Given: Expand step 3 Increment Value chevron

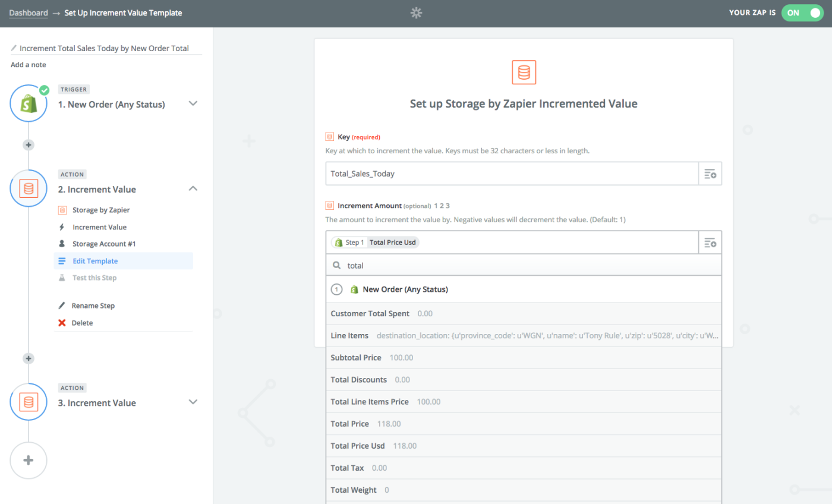Looking at the screenshot, I should [193, 402].
